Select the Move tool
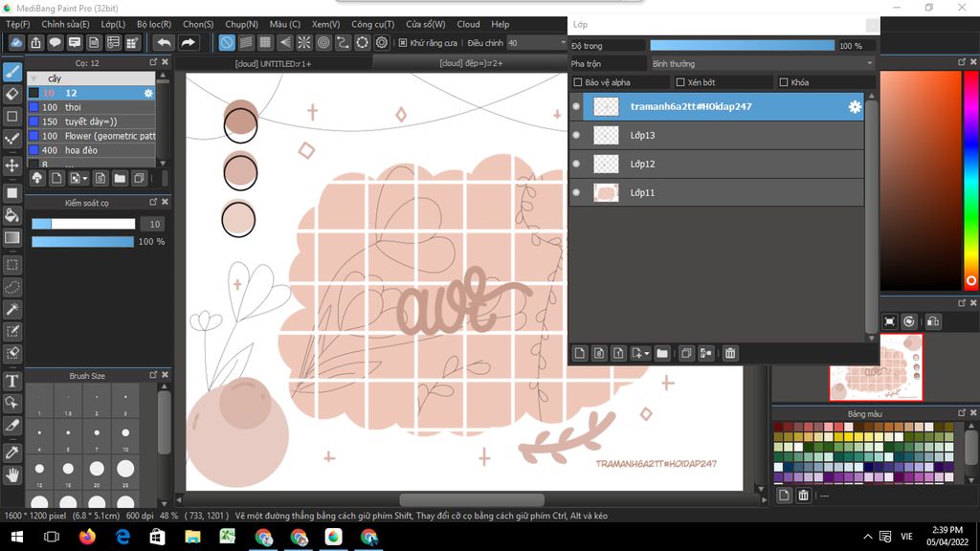 (12, 165)
